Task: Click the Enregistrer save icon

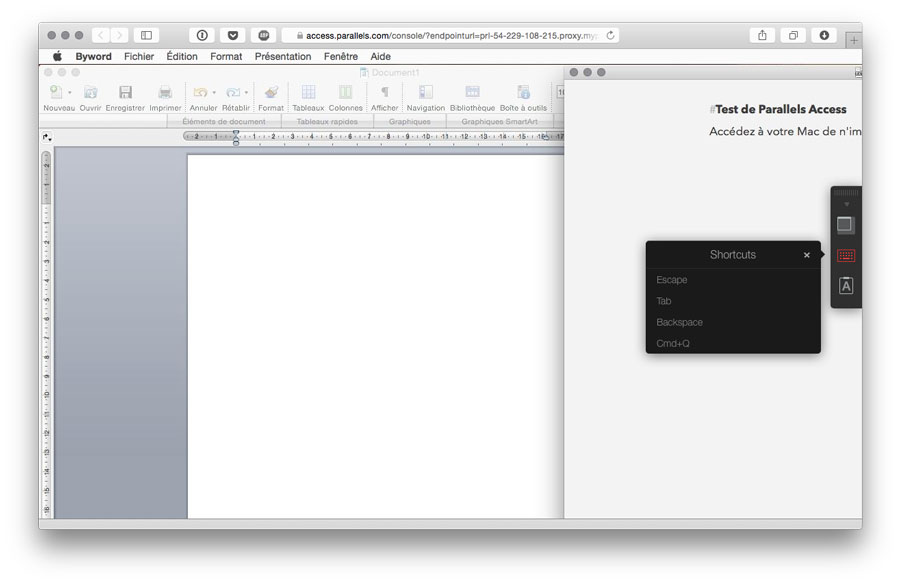Action: [125, 92]
